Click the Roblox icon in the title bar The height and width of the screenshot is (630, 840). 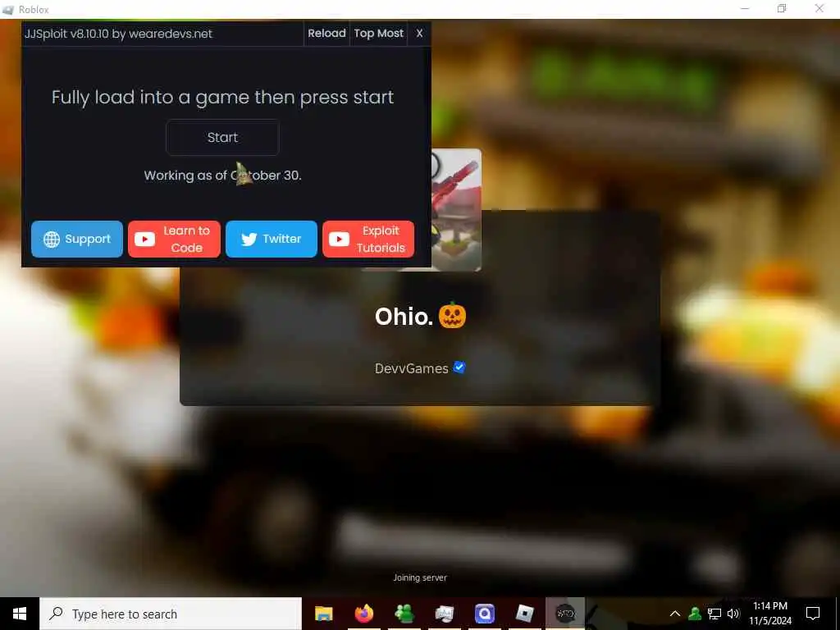coord(7,10)
